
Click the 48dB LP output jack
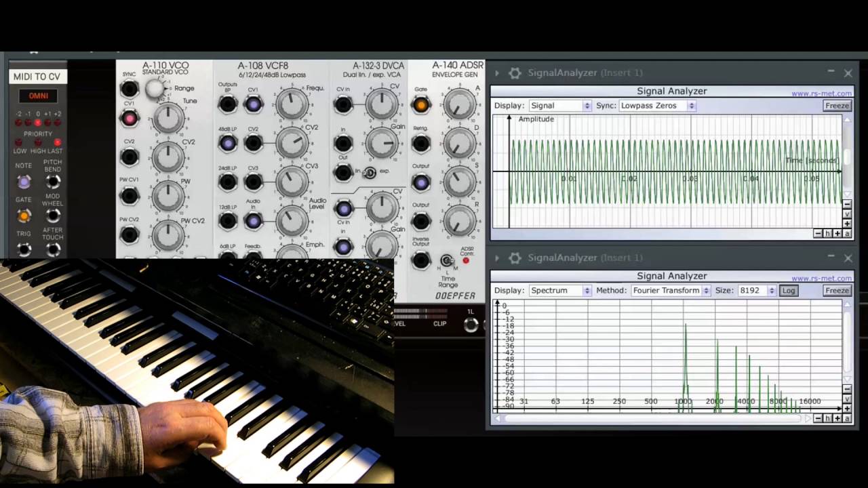228,143
